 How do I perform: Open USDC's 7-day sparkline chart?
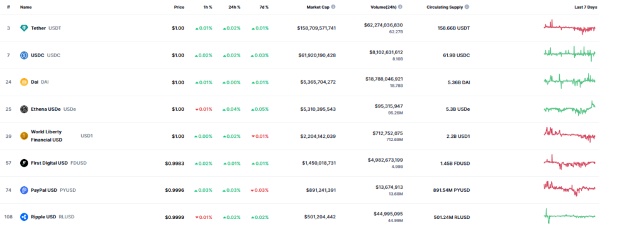coord(569,54)
